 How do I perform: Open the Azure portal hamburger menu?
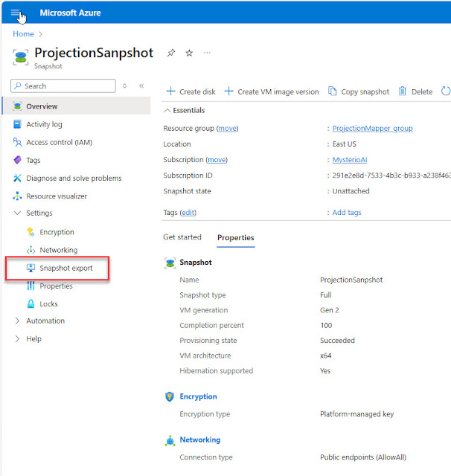[x=15, y=13]
